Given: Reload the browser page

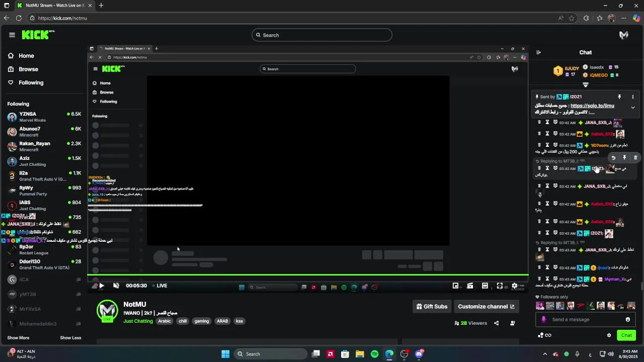Looking at the screenshot, I should click(19, 18).
